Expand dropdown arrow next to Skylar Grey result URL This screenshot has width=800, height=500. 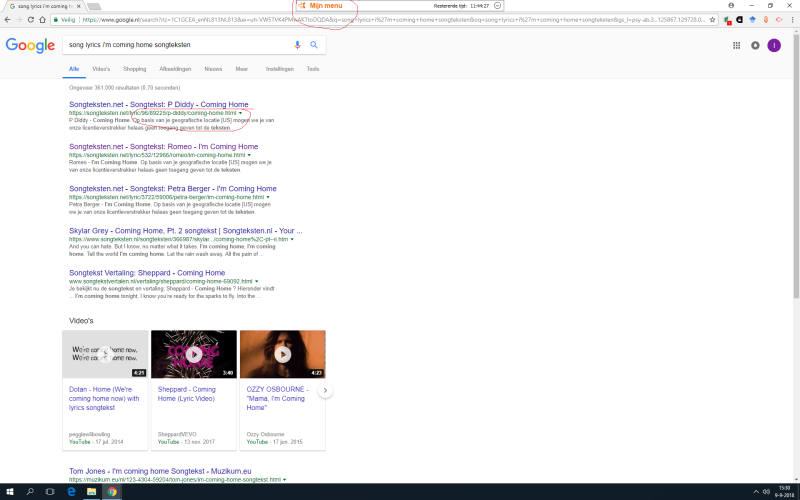click(292, 239)
